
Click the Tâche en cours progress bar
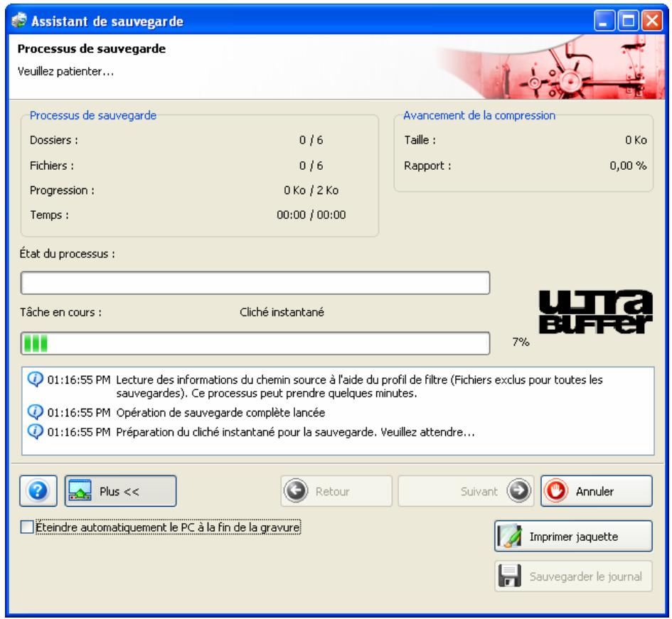point(255,343)
